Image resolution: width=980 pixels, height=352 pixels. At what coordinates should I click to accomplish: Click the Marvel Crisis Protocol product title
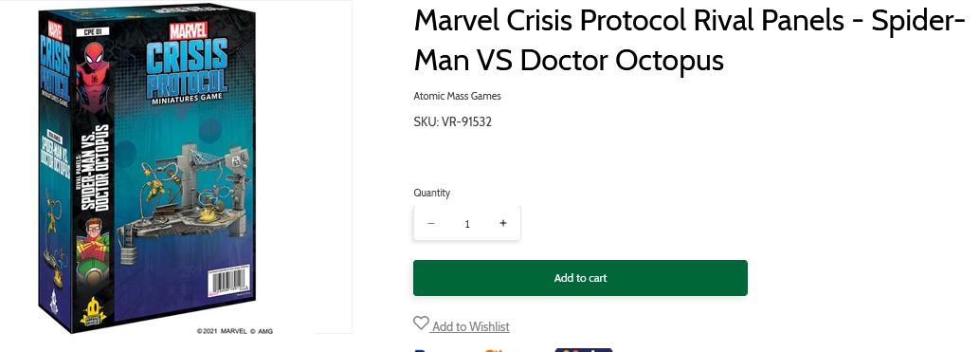690,41
